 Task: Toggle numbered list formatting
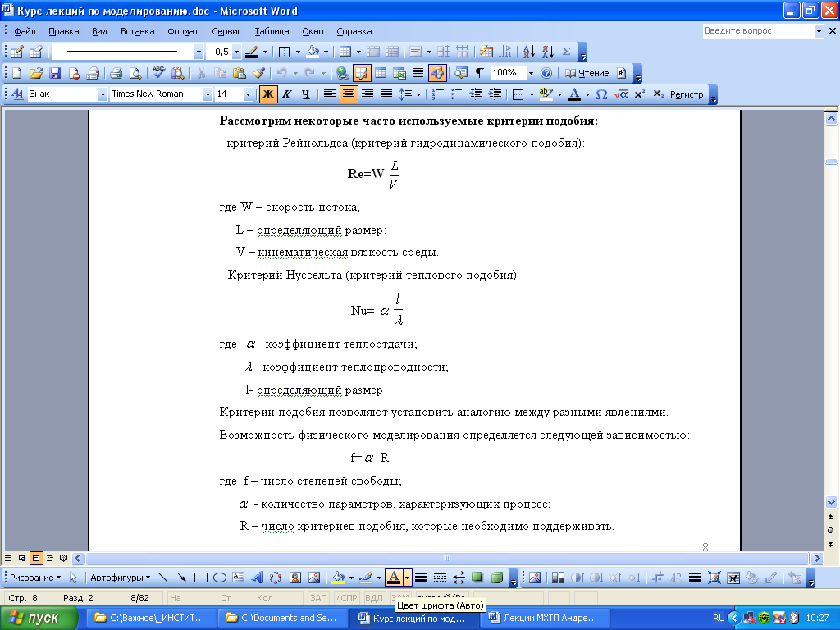pyautogui.click(x=438, y=94)
